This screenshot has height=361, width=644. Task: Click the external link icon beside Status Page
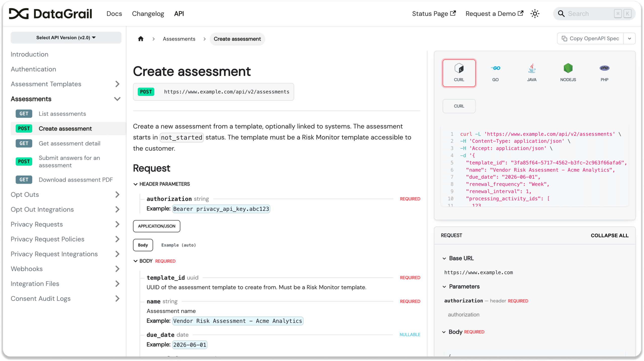point(453,13)
